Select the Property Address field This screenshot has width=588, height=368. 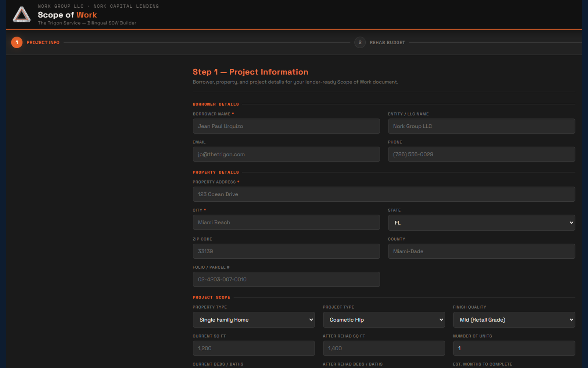[x=384, y=194]
